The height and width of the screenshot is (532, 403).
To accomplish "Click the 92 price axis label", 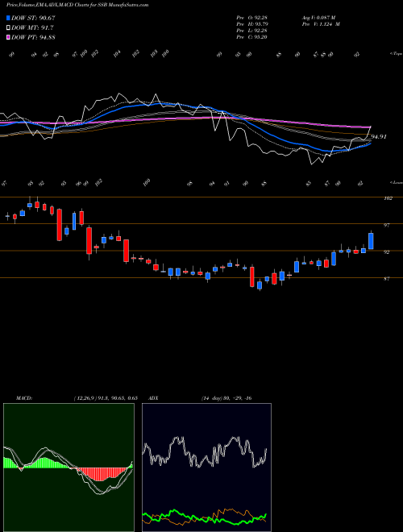I will click(387, 251).
